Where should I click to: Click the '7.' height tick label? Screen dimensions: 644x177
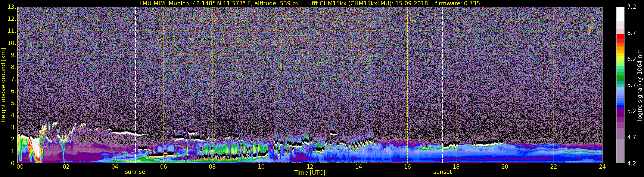click(13, 79)
